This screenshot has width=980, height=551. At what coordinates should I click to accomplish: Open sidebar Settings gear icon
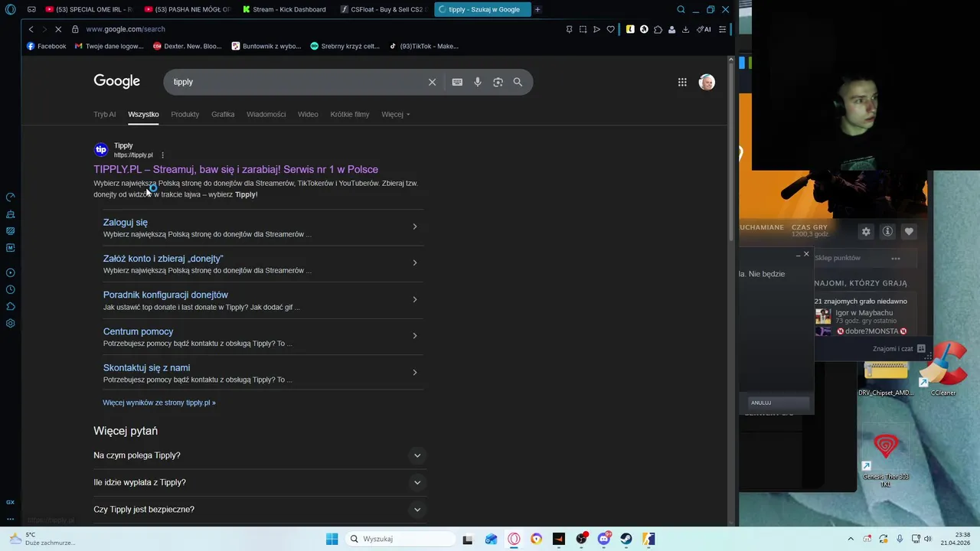pos(11,323)
